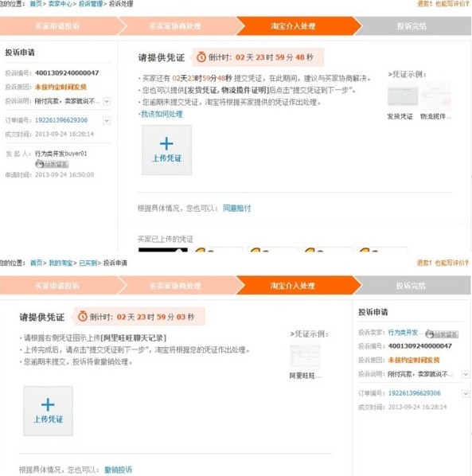Click the clock icon beside the 48秒 countdown
This screenshot has height=476, width=472.
coord(201,57)
